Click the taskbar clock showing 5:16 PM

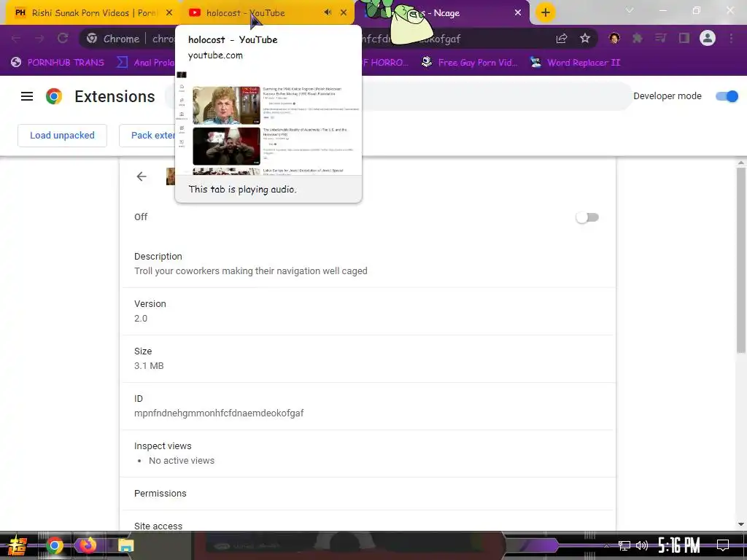pyautogui.click(x=679, y=545)
